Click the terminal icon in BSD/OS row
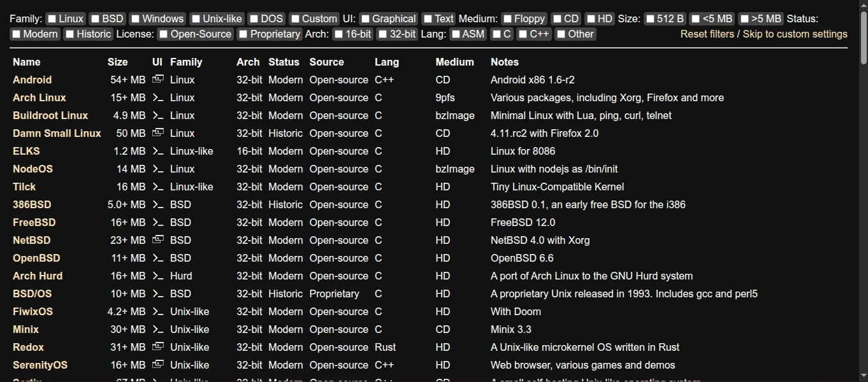Viewport: 868px width, 382px height. pos(158,294)
